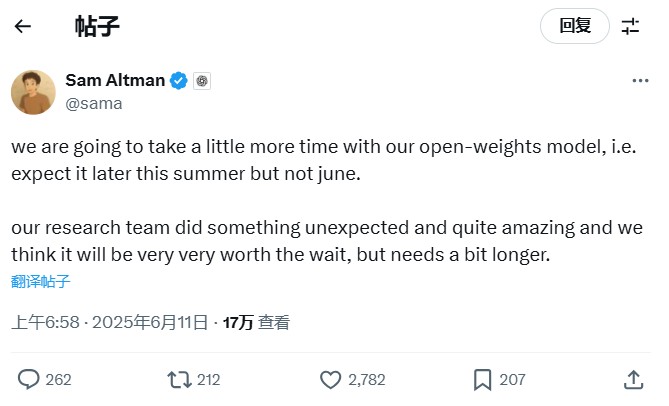Click the 262 replies count
This screenshot has height=406, width=669.
[x=59, y=380]
